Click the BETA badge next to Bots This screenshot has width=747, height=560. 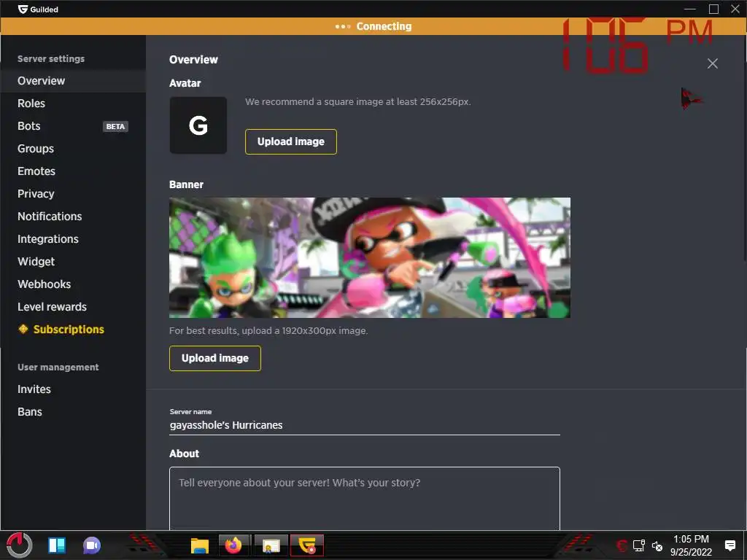[x=115, y=127]
